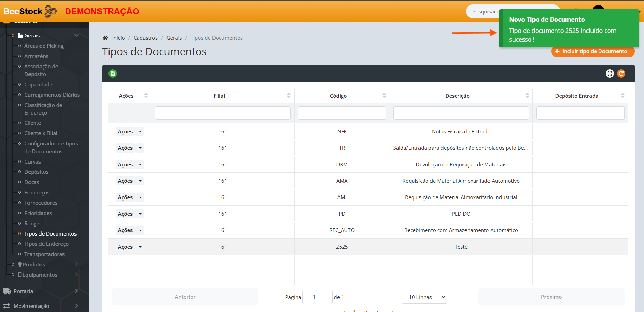Screen dimensions: 644x312
Task: Sort table by Descrição column arrows
Action: coord(527,96)
